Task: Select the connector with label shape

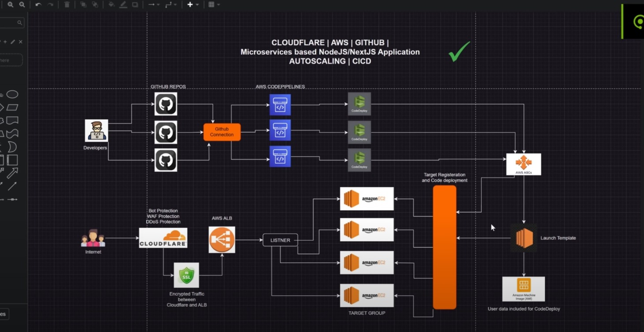Action: [x=12, y=200]
